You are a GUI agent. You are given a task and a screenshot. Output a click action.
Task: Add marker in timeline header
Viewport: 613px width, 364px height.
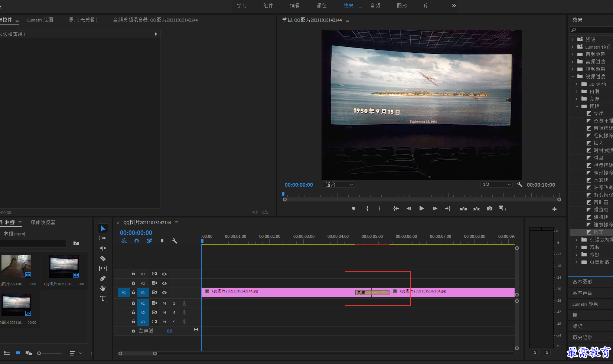tap(162, 241)
